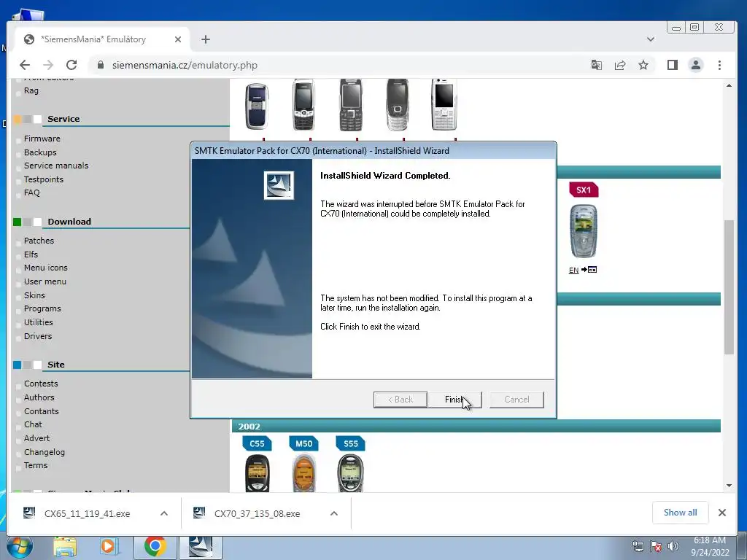Screen dimensions: 747x560
Task: Reload the SiemensMania page
Action: pos(71,65)
